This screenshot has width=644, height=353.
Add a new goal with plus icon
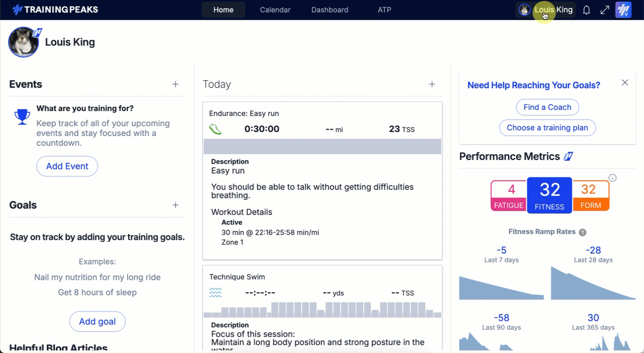point(176,205)
